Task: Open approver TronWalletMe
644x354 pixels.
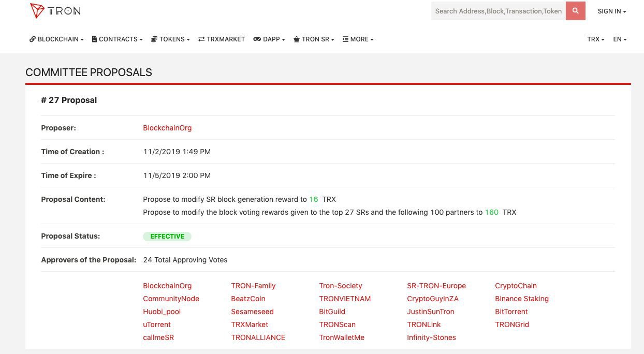Action: [x=342, y=337]
